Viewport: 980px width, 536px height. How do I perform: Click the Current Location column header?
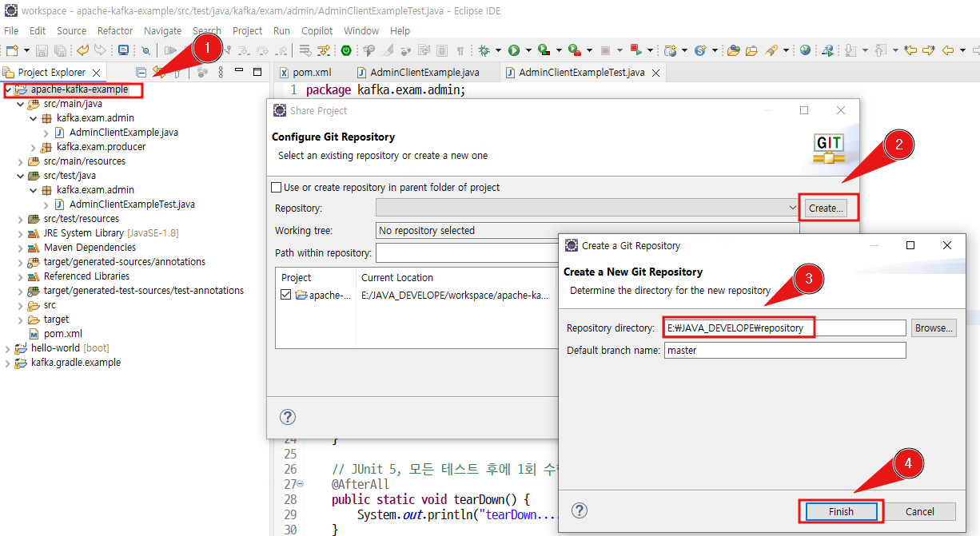click(397, 278)
